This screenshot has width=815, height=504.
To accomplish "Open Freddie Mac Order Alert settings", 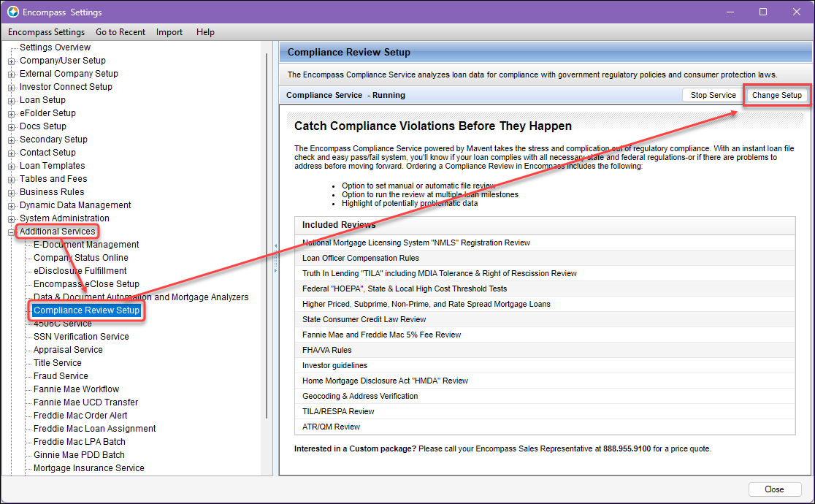I will pyautogui.click(x=80, y=416).
